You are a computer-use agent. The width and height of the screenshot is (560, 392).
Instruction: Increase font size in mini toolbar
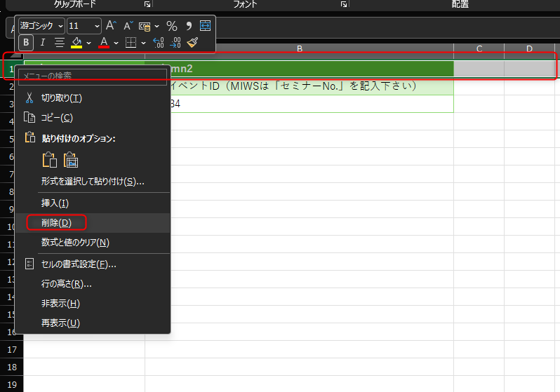coord(111,26)
